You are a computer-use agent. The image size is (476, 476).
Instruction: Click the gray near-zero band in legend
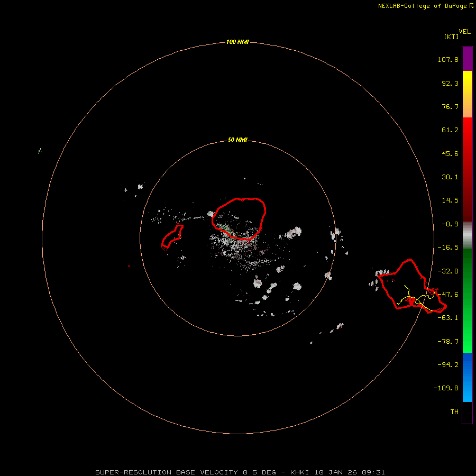(x=467, y=235)
